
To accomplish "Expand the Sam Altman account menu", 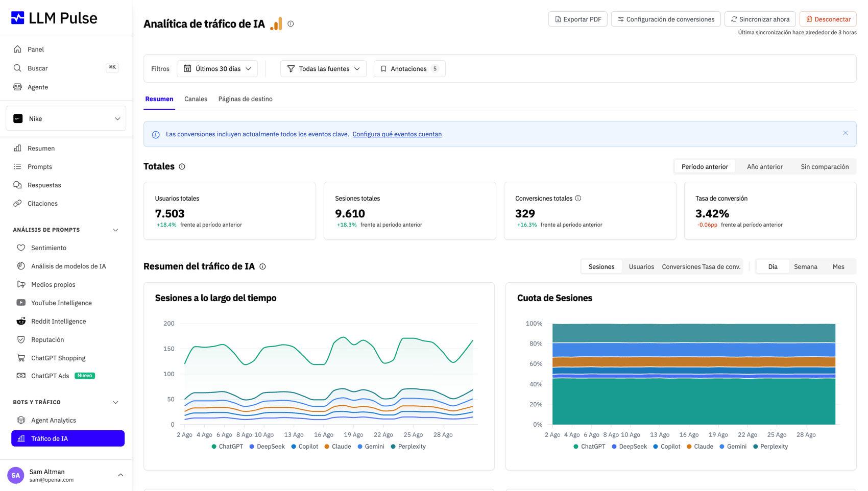I will [120, 475].
